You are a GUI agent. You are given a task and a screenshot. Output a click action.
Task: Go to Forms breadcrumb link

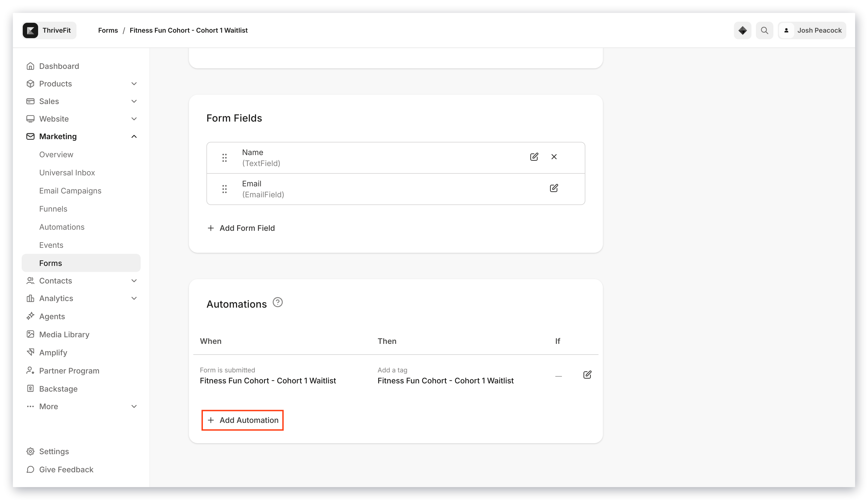(x=108, y=30)
